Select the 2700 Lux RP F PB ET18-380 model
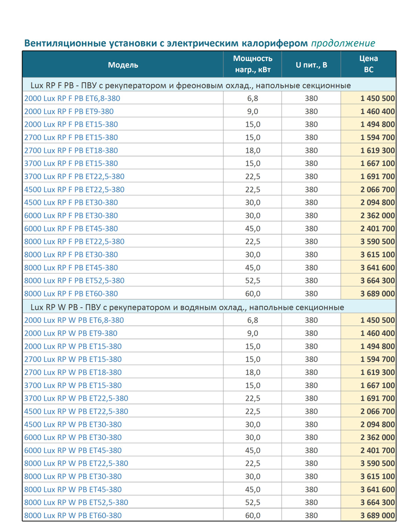407x532 pixels. [71, 150]
